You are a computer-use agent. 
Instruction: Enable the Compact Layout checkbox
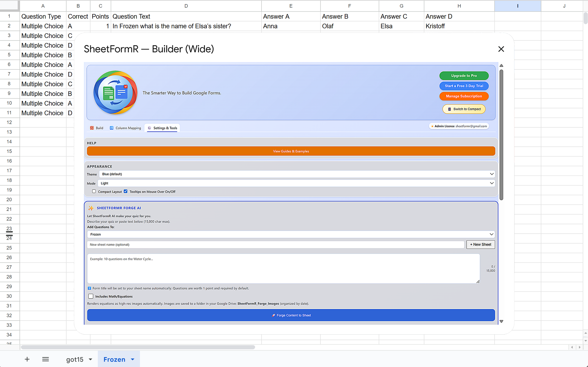click(94, 191)
